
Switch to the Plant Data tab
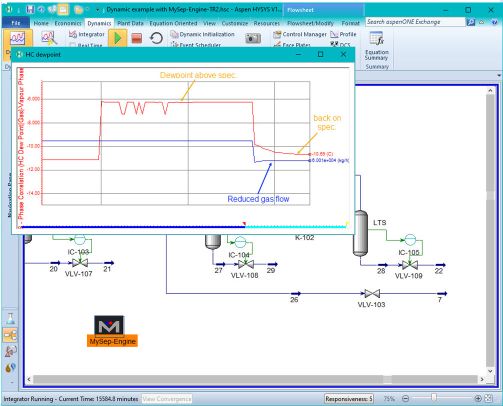tap(130, 23)
